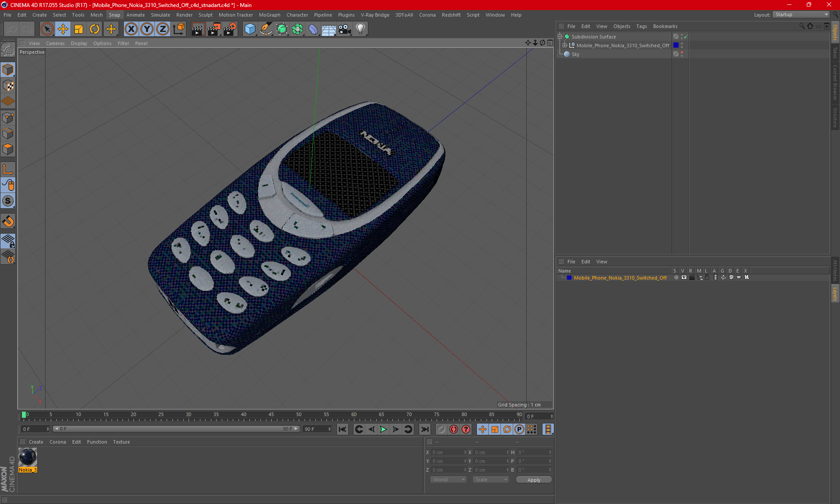Open the Layout dropdown showing Startup

coord(801,14)
